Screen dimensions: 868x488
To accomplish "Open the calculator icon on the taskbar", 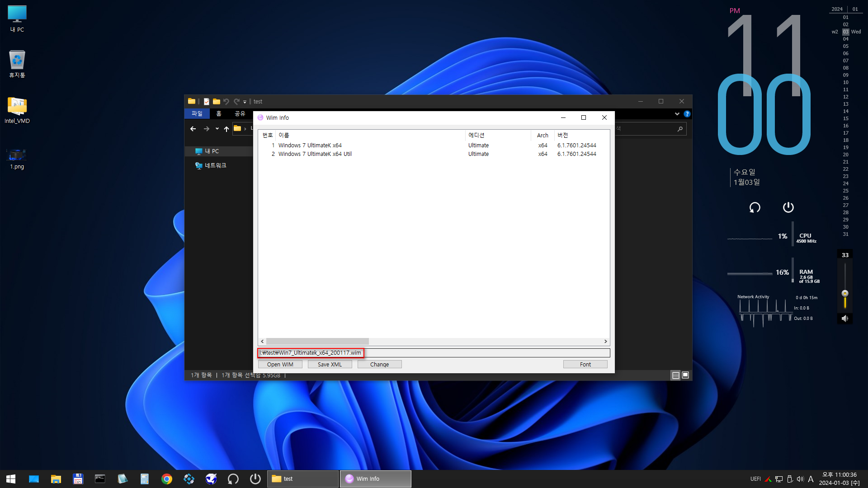I will (x=145, y=479).
